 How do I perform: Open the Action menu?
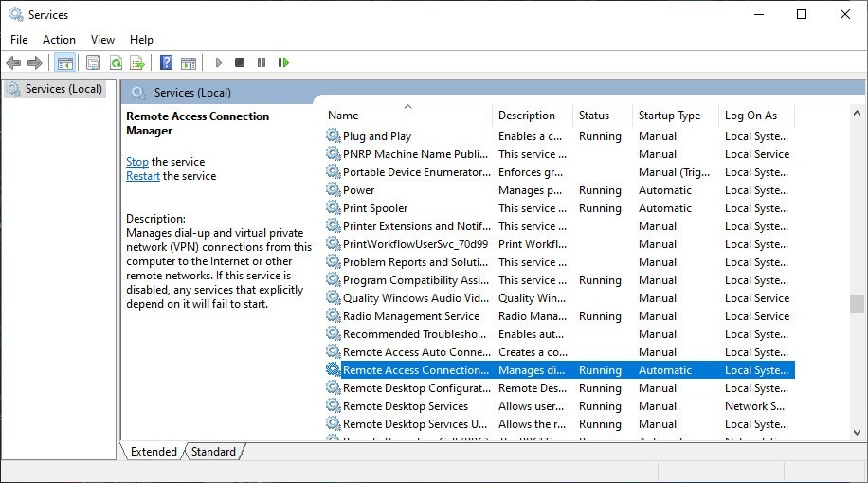[x=59, y=39]
